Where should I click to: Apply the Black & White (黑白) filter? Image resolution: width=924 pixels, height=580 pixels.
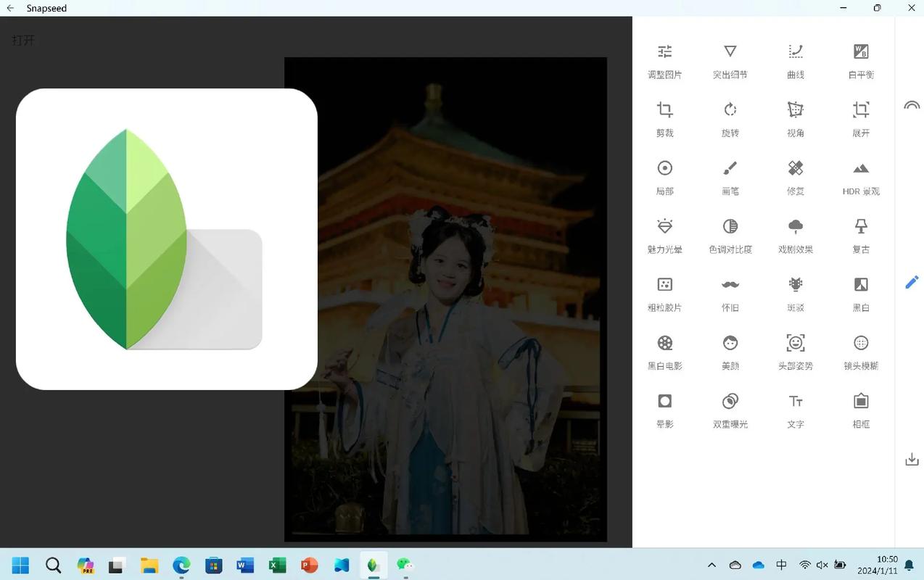(860, 293)
